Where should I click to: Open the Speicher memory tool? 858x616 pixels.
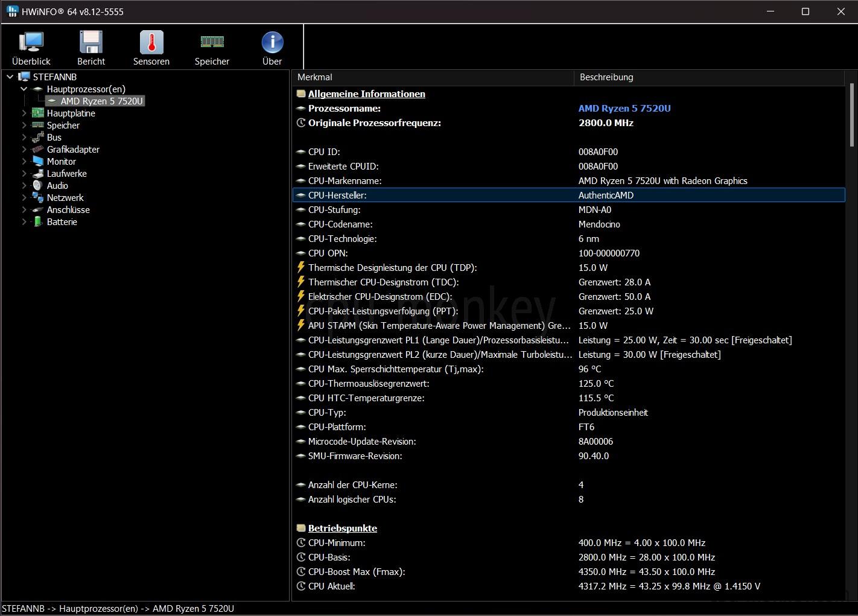point(212,48)
